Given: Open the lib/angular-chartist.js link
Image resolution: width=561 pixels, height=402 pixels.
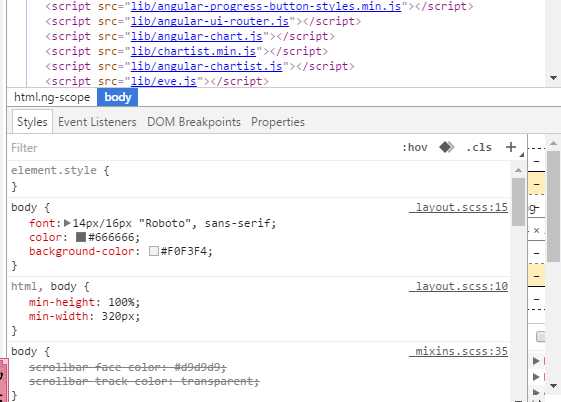Looking at the screenshot, I should [206, 66].
